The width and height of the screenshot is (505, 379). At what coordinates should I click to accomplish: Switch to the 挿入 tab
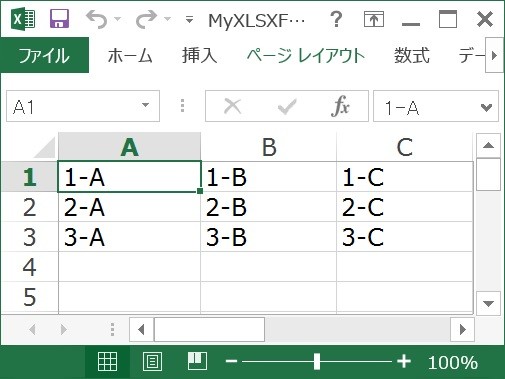coord(199,55)
